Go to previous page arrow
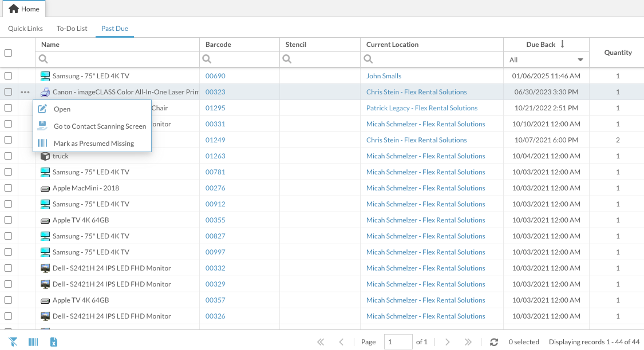This screenshot has height=350, width=644. click(341, 342)
